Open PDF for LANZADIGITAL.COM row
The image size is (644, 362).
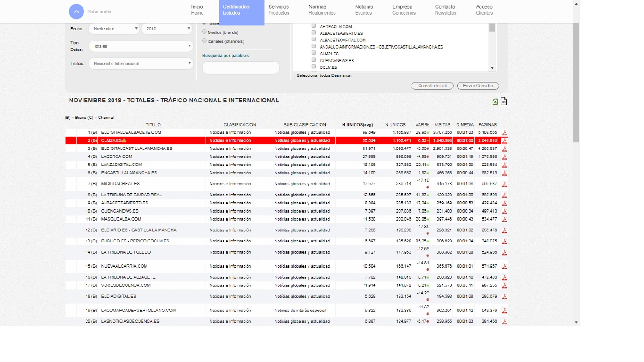[504, 165]
